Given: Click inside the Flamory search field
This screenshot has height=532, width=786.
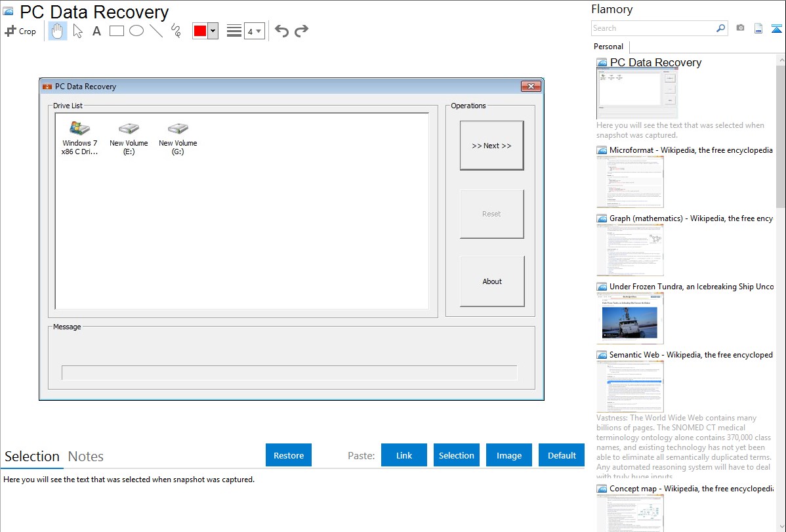Looking at the screenshot, I should coord(653,28).
